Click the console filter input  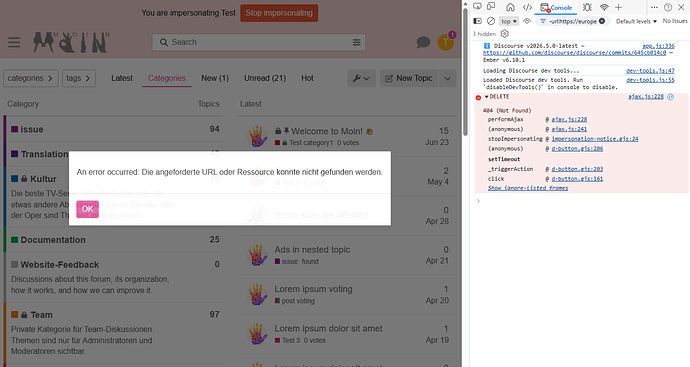click(x=572, y=21)
